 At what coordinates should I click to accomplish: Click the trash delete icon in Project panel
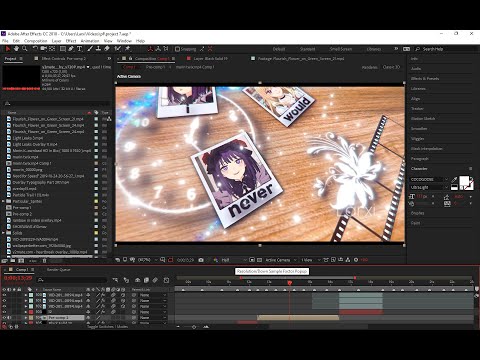[44, 261]
